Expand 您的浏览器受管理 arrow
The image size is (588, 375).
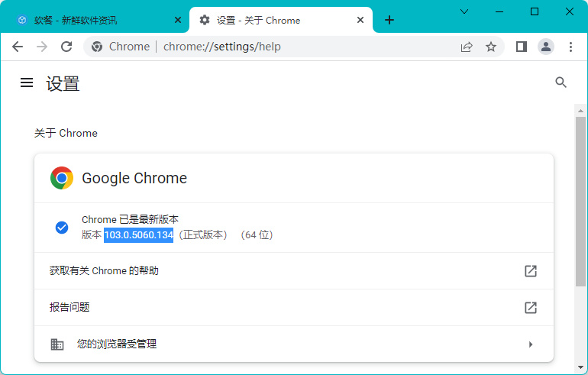530,344
